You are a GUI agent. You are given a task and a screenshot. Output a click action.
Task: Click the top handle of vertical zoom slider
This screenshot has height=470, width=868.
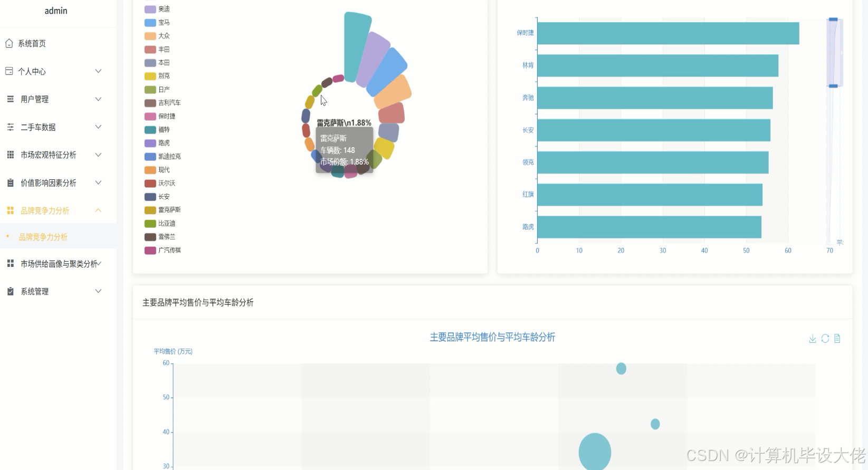(833, 20)
